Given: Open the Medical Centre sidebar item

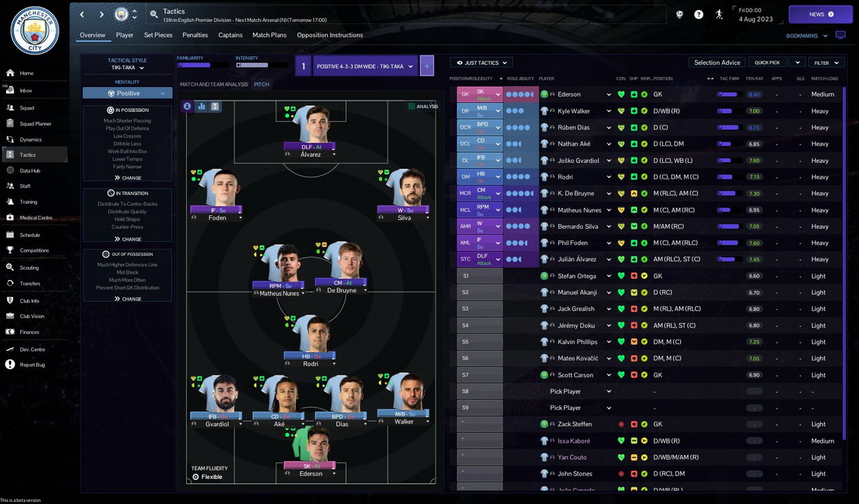Looking at the screenshot, I should click(34, 218).
